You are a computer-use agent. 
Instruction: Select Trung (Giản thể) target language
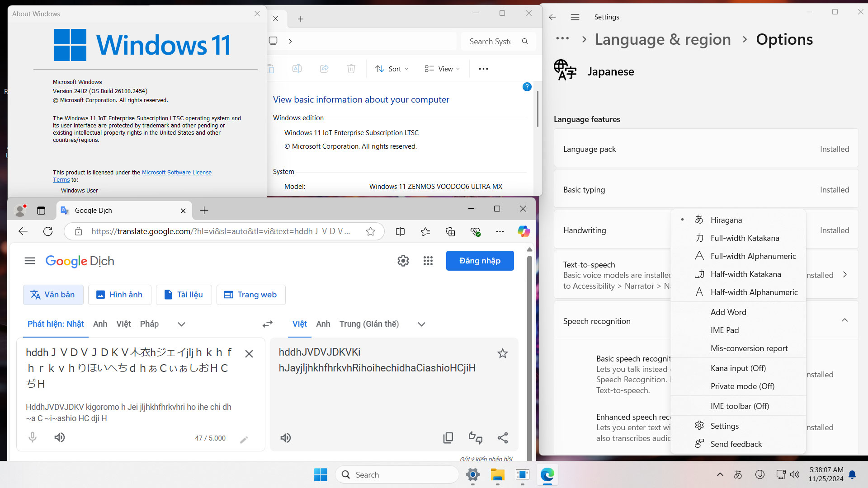click(369, 324)
